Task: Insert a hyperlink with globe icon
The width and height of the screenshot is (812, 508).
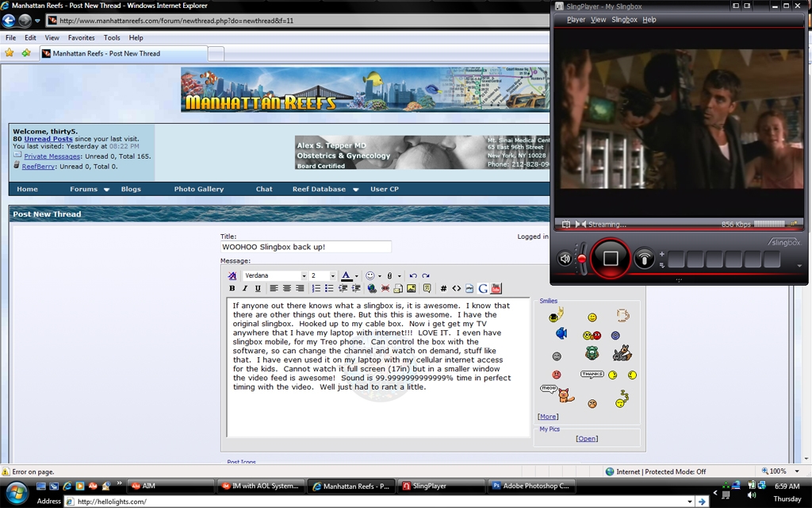Action: (372, 288)
